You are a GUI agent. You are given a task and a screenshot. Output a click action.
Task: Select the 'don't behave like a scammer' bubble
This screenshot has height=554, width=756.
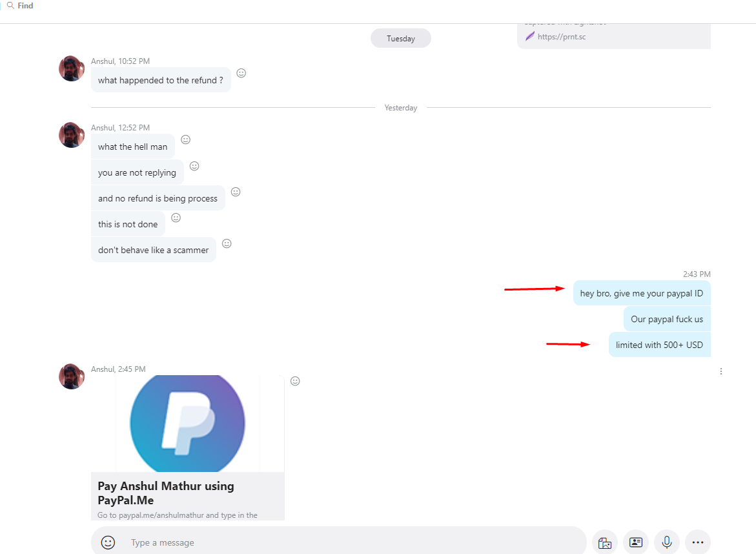(x=153, y=250)
